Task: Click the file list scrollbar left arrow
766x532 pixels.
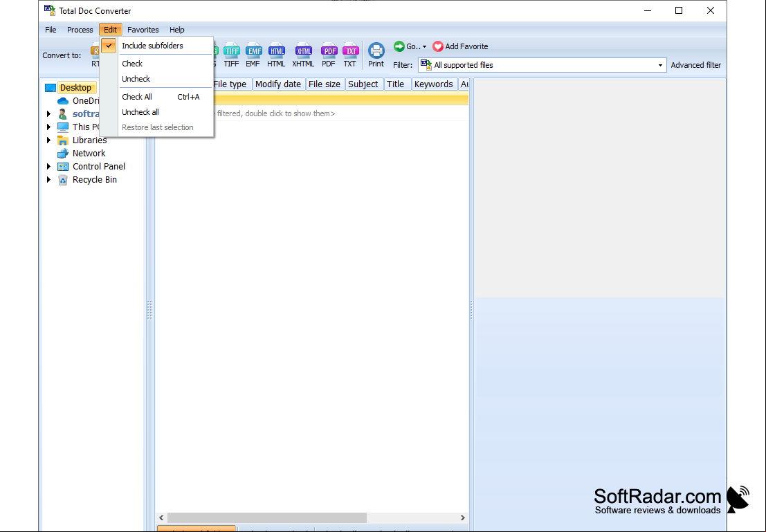Action: click(x=162, y=517)
